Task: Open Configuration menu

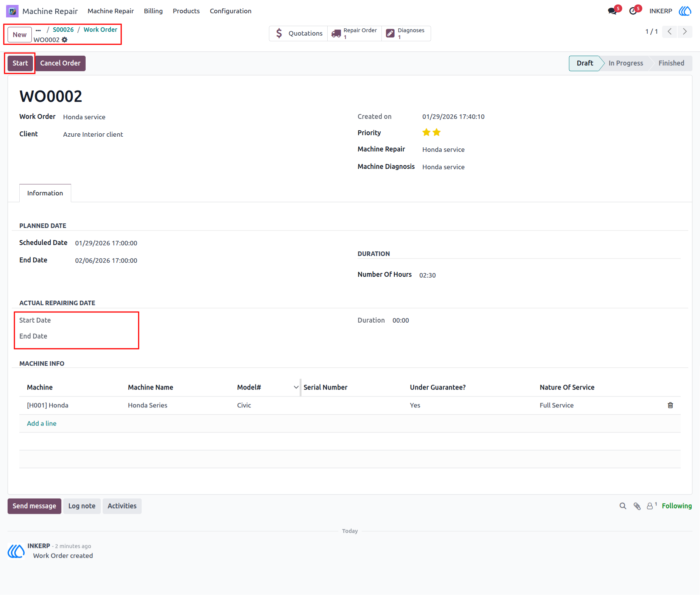Action: [231, 11]
